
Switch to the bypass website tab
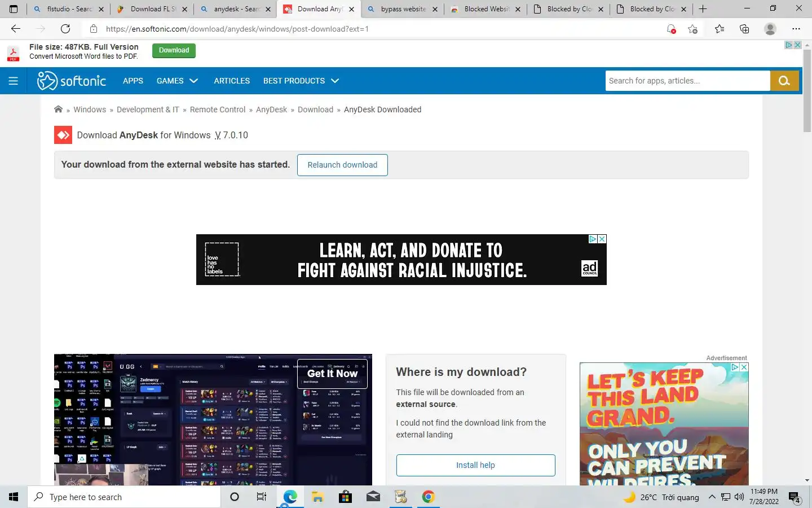(403, 9)
